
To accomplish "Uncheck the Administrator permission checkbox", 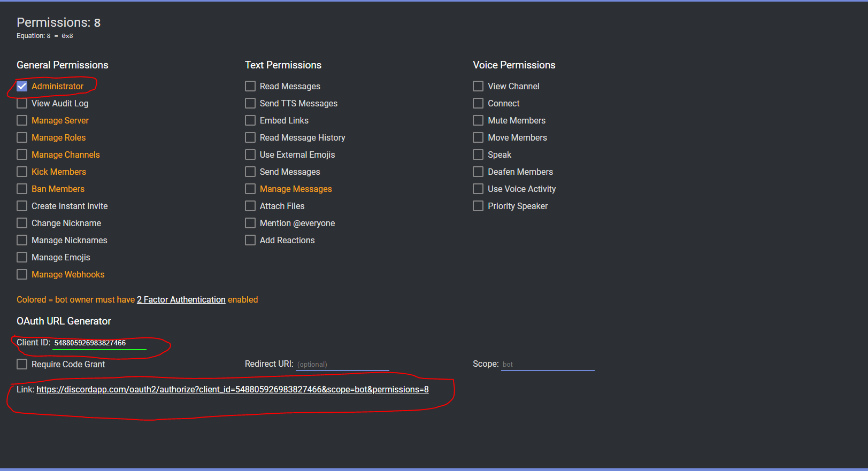I will click(22, 86).
